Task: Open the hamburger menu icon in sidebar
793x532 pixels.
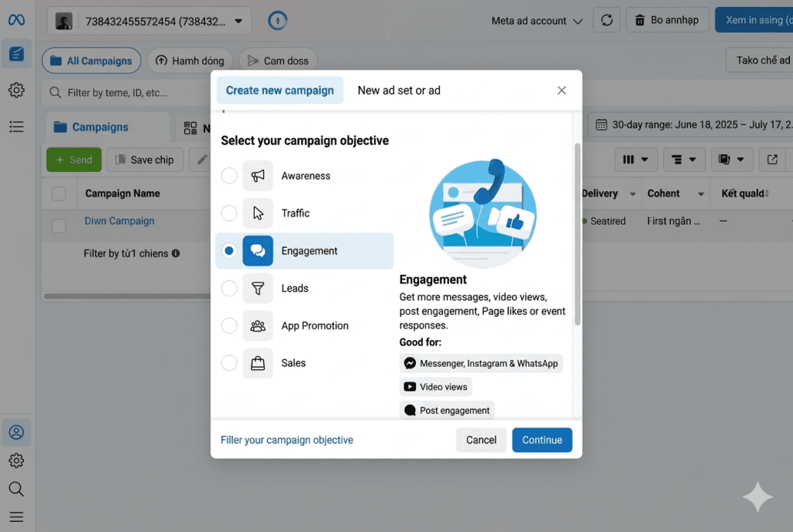Action: (16, 517)
